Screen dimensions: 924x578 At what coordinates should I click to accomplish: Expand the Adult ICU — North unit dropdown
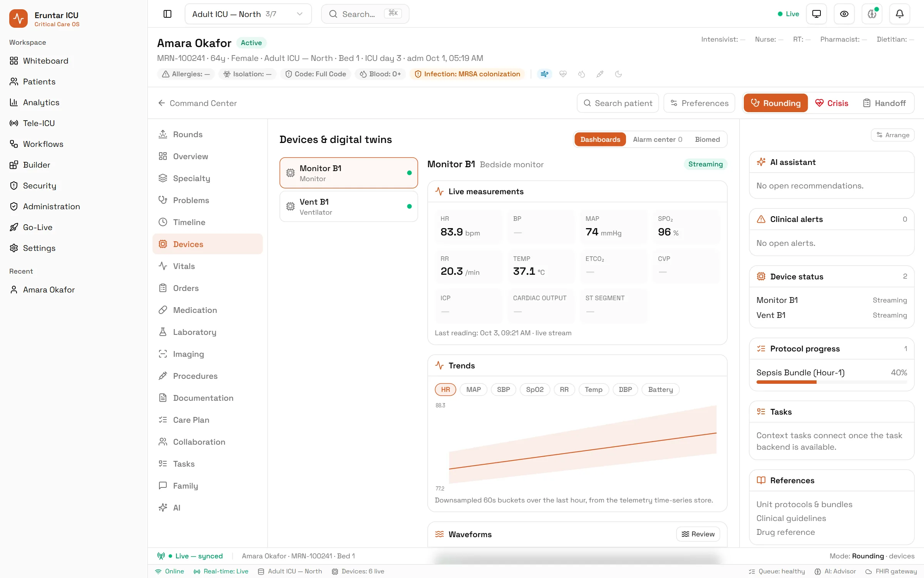(248, 14)
